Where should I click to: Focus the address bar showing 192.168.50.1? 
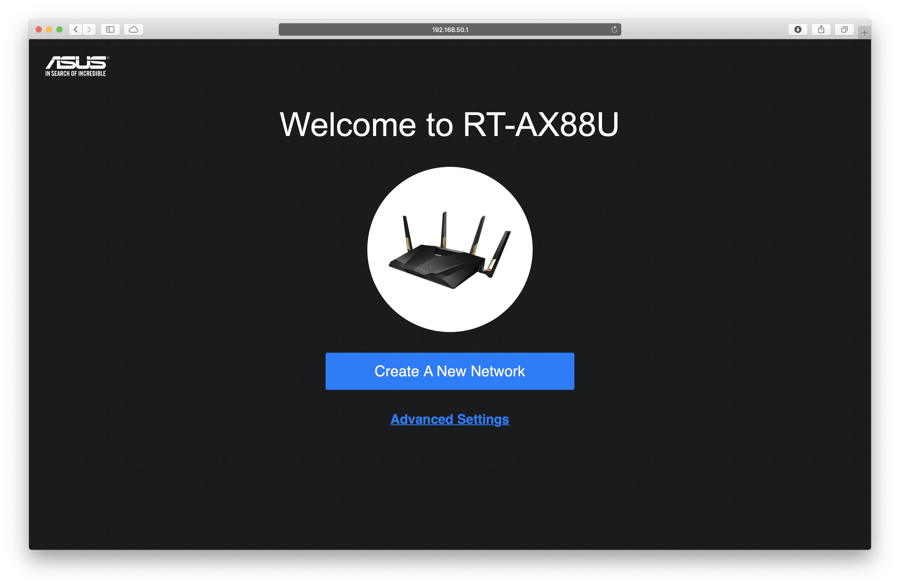click(x=450, y=29)
